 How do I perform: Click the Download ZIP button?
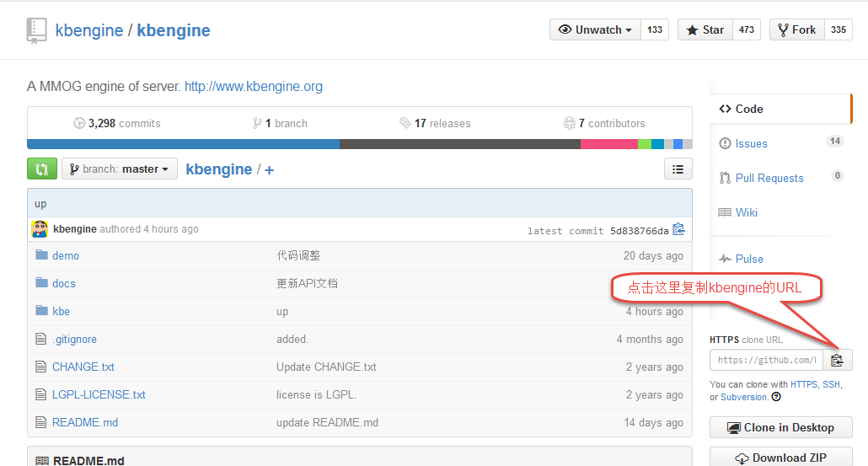tap(781, 458)
